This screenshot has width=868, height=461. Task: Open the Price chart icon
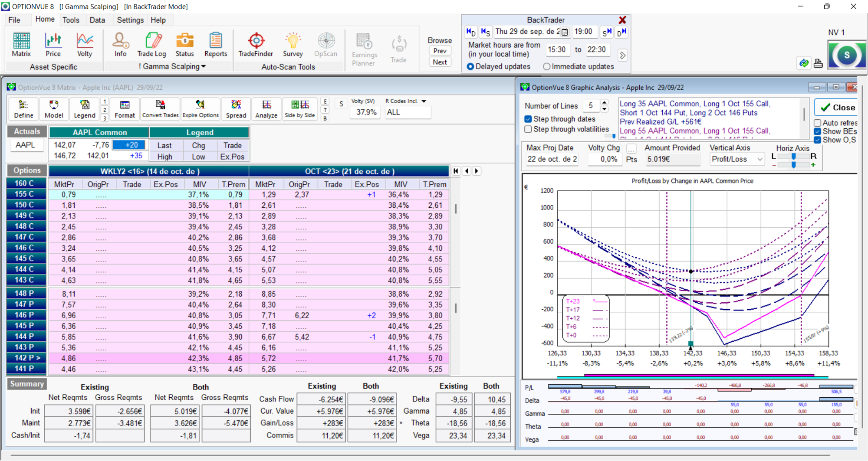(x=53, y=45)
